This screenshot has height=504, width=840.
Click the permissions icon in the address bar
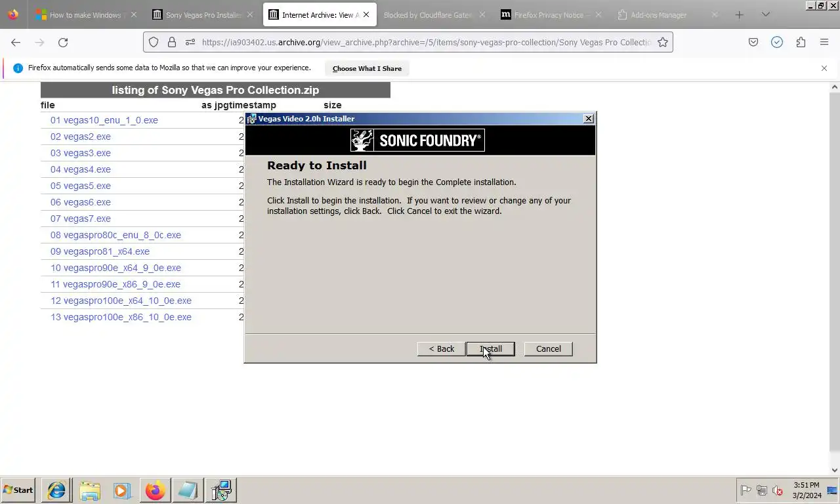tap(190, 42)
